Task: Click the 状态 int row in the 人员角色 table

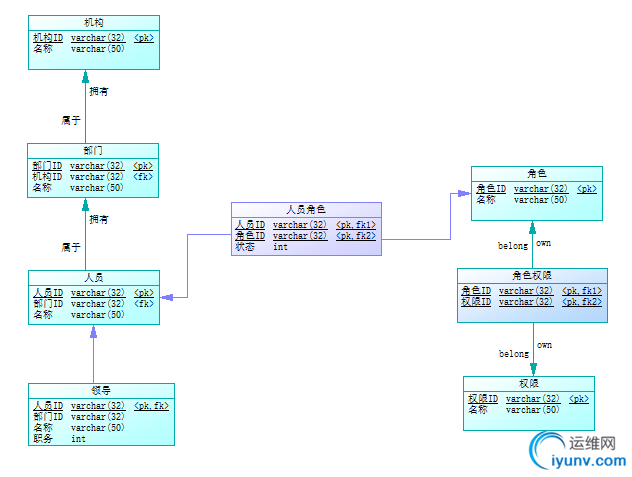Action: (x=262, y=247)
